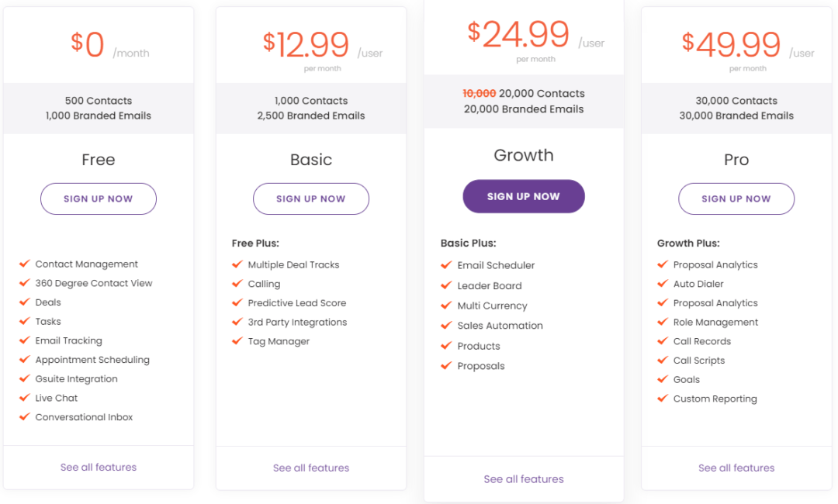Image resolution: width=838 pixels, height=504 pixels.
Task: Select the checkmark beside Multiple Deal Tracks
Action: click(237, 264)
